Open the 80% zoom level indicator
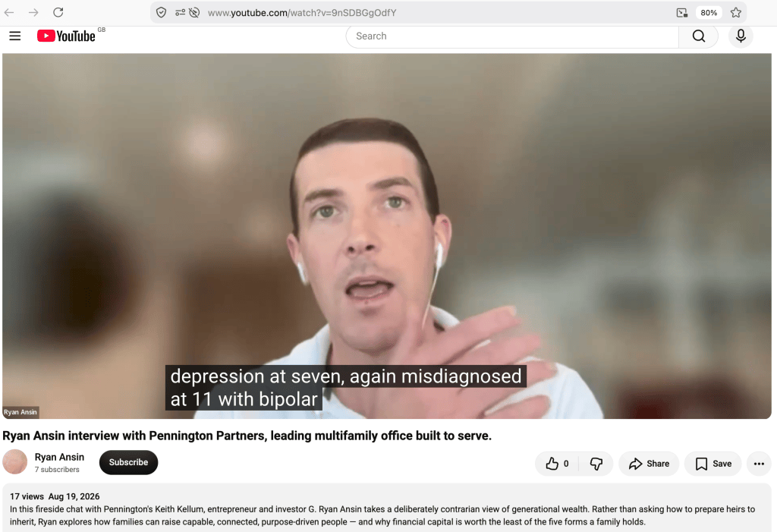The height and width of the screenshot is (532, 777). (x=709, y=12)
